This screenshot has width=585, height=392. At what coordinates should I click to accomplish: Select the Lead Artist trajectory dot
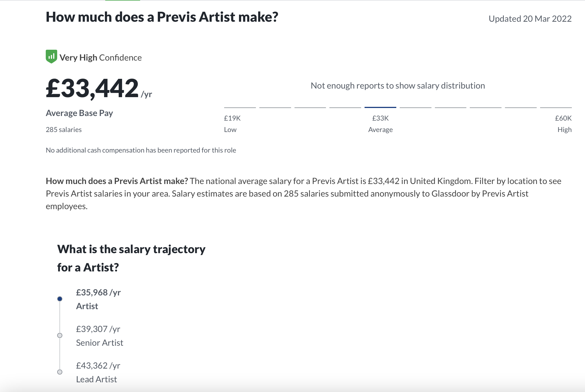coord(60,372)
